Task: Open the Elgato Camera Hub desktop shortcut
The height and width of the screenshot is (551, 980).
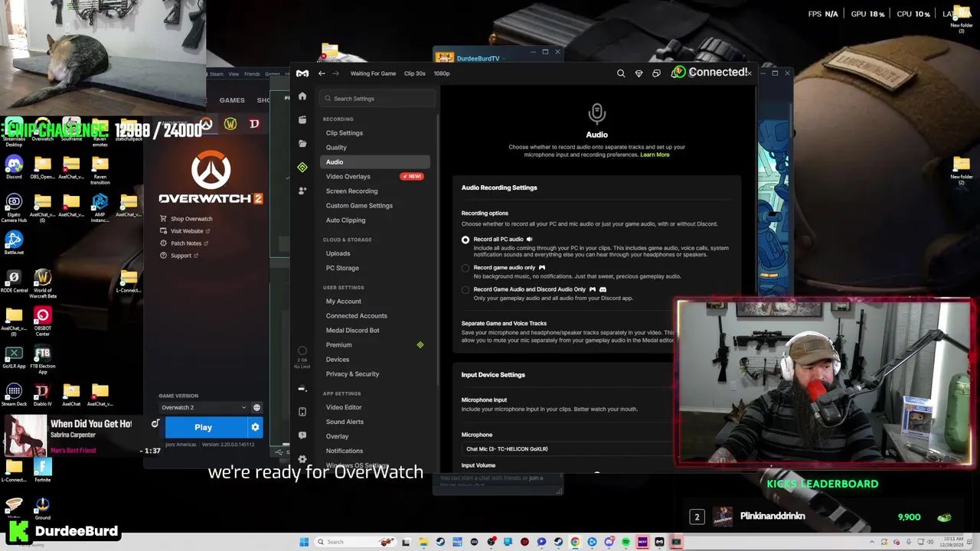Action: coord(14,207)
